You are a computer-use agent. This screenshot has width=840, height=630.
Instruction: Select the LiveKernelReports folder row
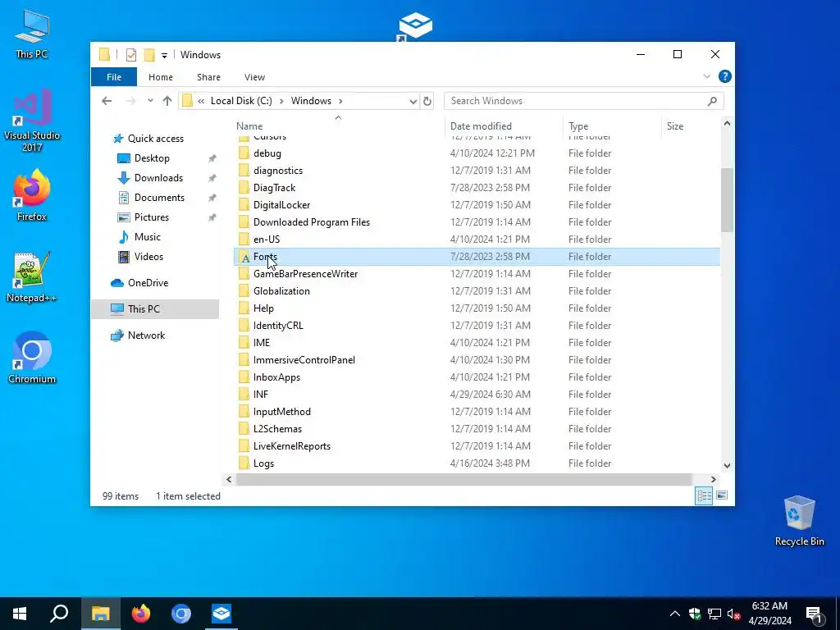pos(477,446)
